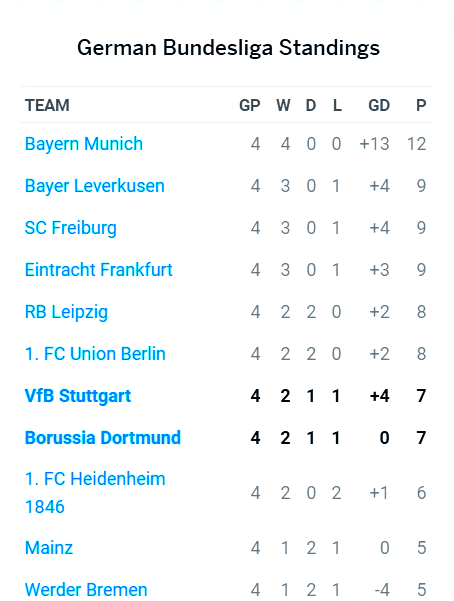Click the D draws column header
454x601 pixels.
[311, 105]
